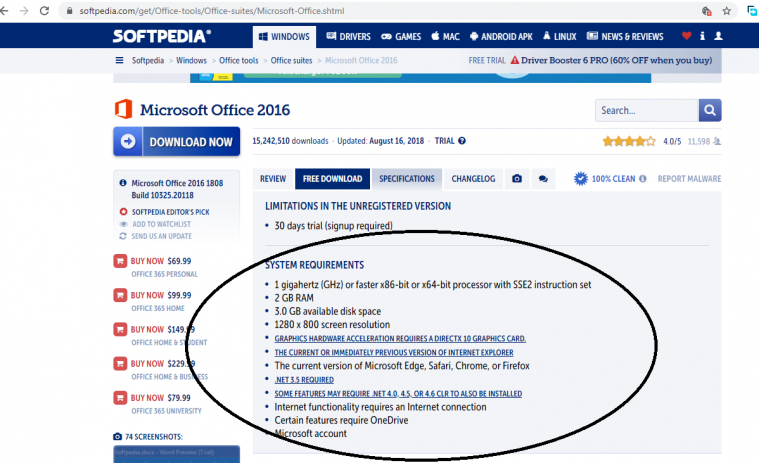Click inside the Search field

point(647,110)
